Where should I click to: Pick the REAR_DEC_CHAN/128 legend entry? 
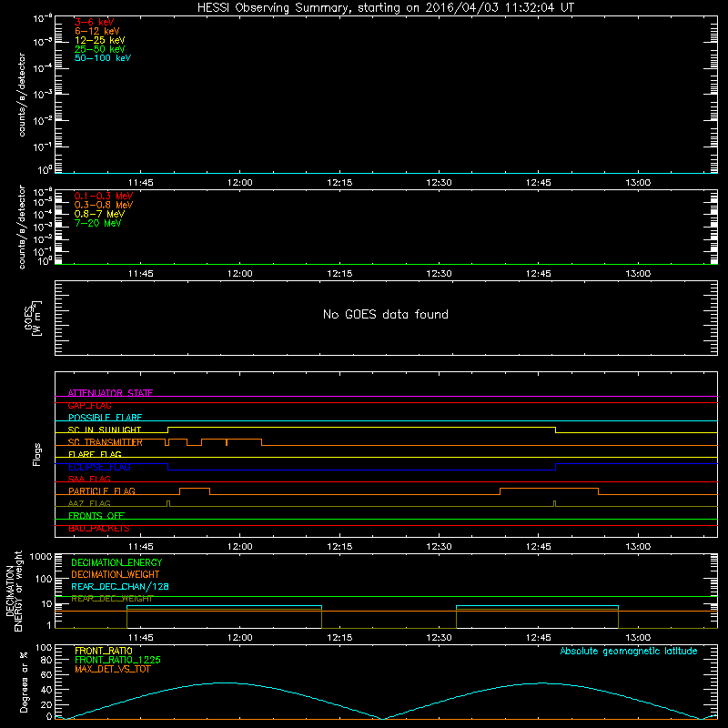[x=120, y=586]
